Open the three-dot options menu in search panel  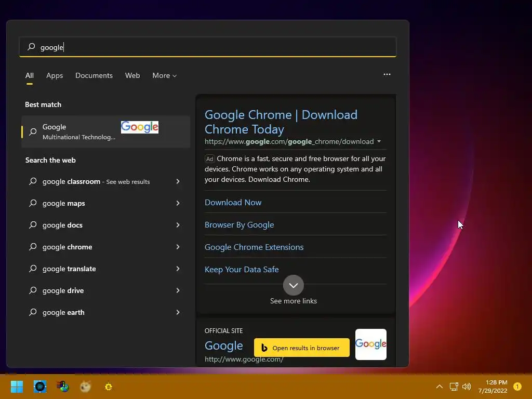[x=387, y=74]
